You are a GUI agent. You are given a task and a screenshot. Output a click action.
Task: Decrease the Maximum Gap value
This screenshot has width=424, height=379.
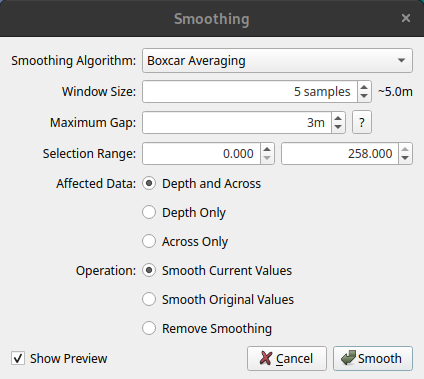pos(338,127)
